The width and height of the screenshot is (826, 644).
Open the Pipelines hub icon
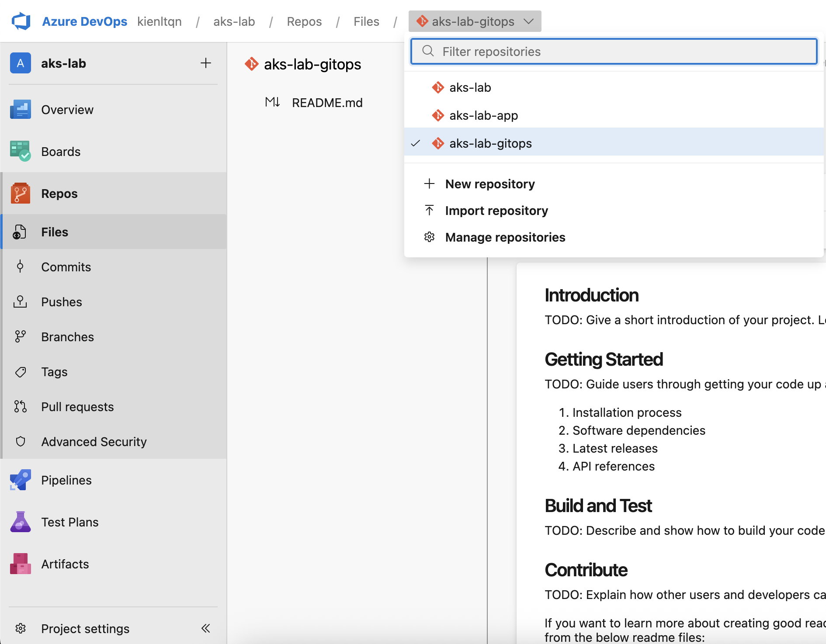[x=21, y=480]
